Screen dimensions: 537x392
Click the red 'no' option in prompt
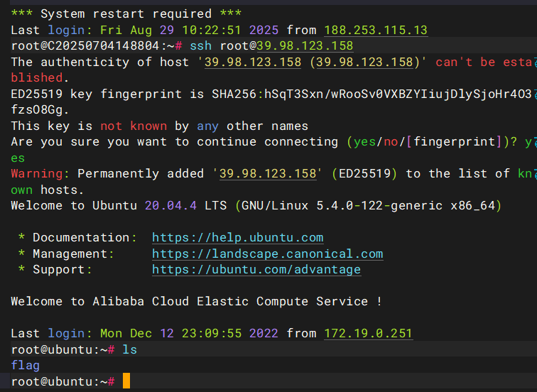[390, 142]
